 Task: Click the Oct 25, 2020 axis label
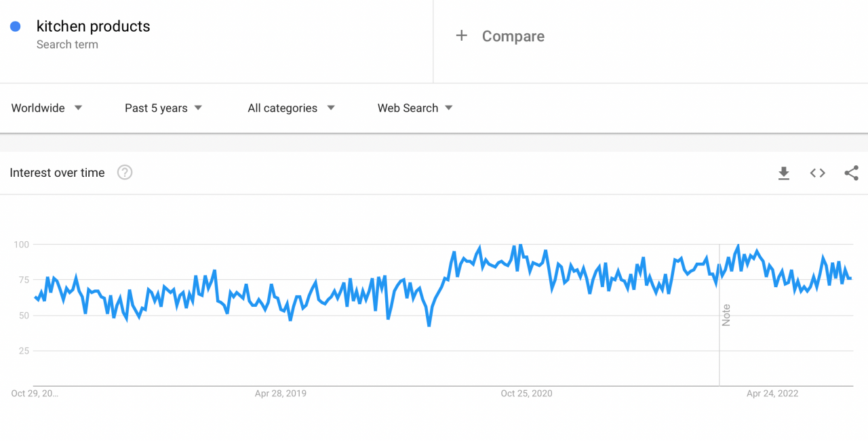click(526, 393)
